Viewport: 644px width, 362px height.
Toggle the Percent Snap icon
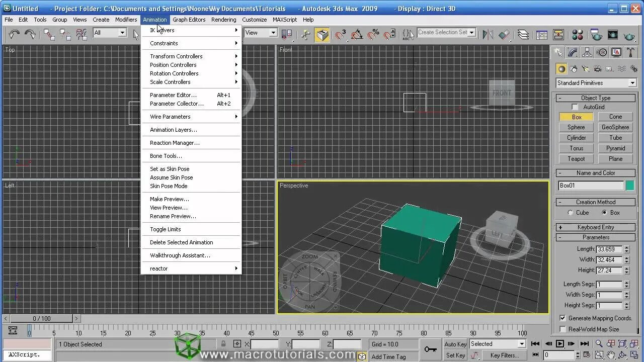373,34
